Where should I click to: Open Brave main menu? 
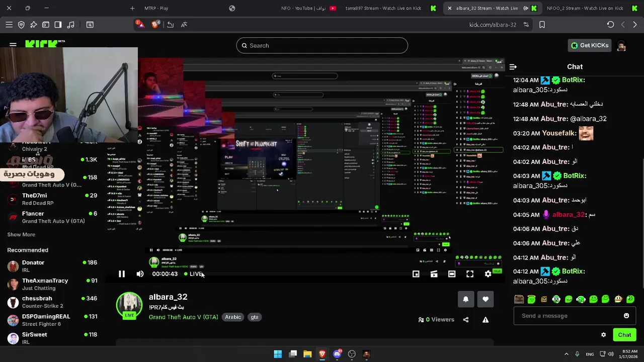(x=9, y=25)
